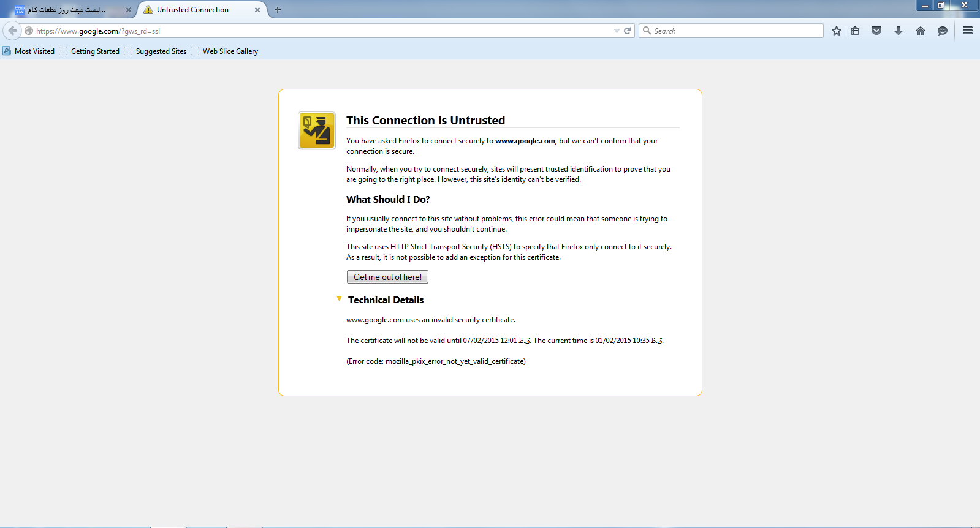Collapse the Technical Details section
Viewport: 980px width, 528px height.
point(339,299)
